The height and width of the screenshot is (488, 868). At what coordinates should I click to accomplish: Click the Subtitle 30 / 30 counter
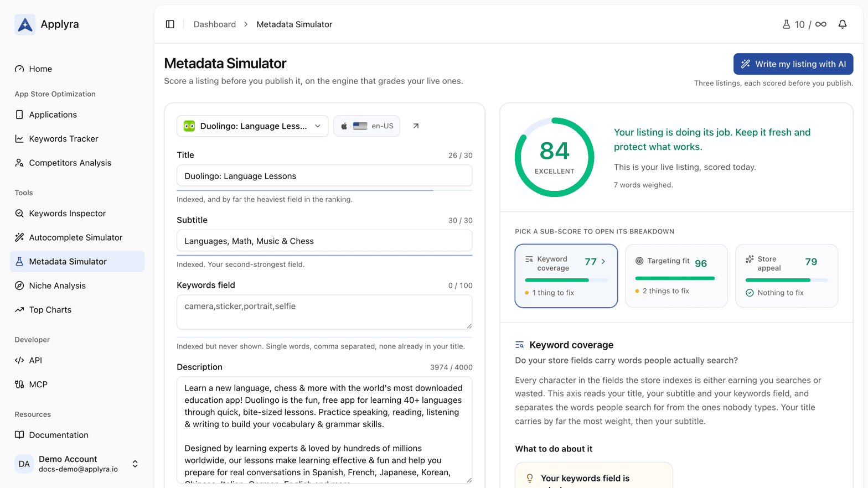pos(460,220)
